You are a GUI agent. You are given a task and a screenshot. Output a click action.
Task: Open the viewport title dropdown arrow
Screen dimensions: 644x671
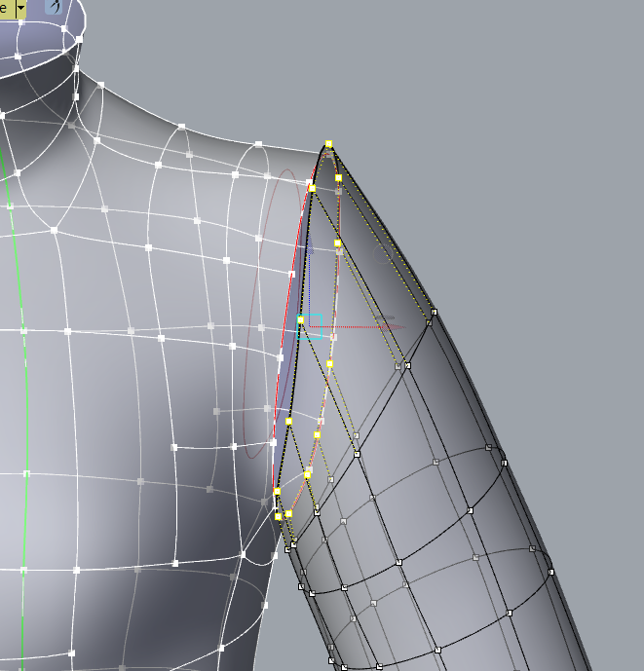(x=21, y=9)
